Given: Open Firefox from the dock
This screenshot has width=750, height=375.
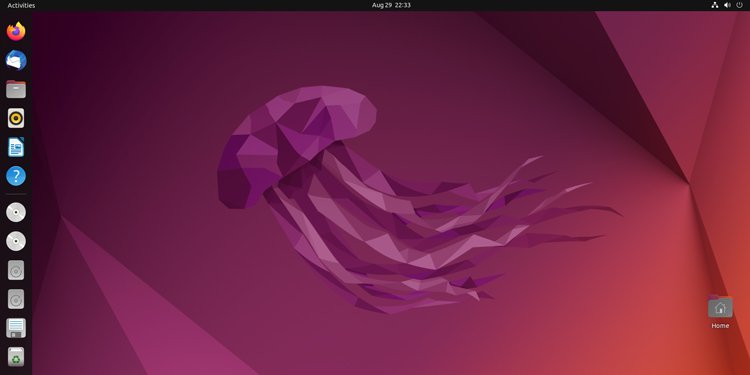Looking at the screenshot, I should [16, 32].
